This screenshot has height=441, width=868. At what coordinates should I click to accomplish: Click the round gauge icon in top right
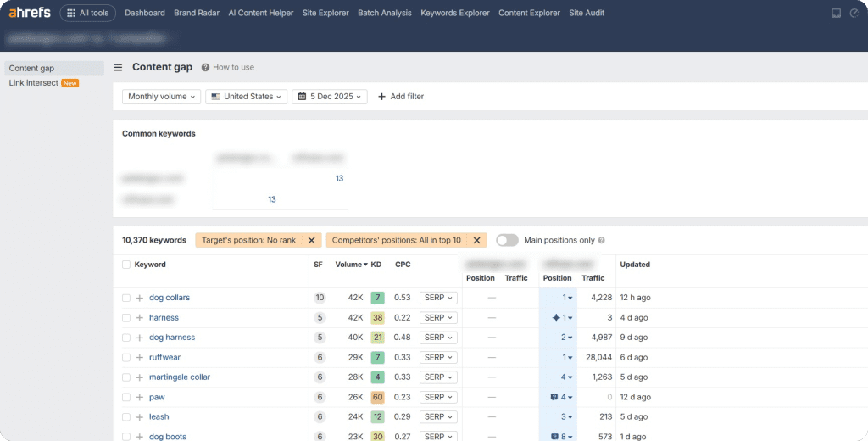pyautogui.click(x=854, y=13)
